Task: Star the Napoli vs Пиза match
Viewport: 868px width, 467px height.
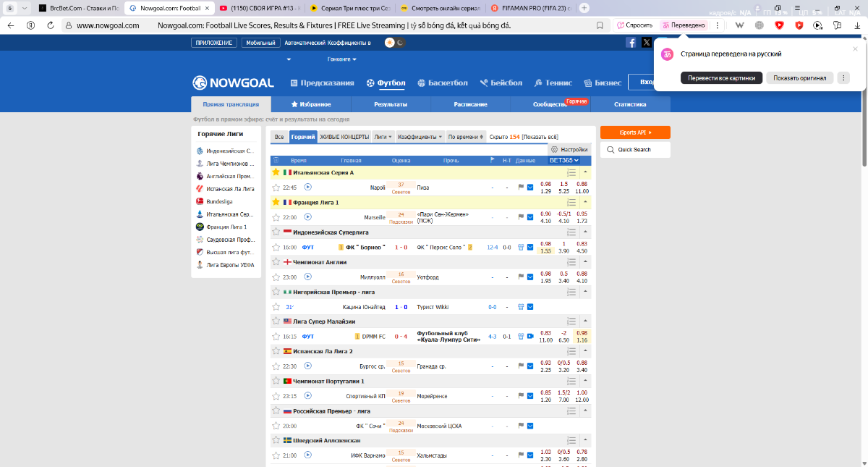Action: tap(276, 188)
